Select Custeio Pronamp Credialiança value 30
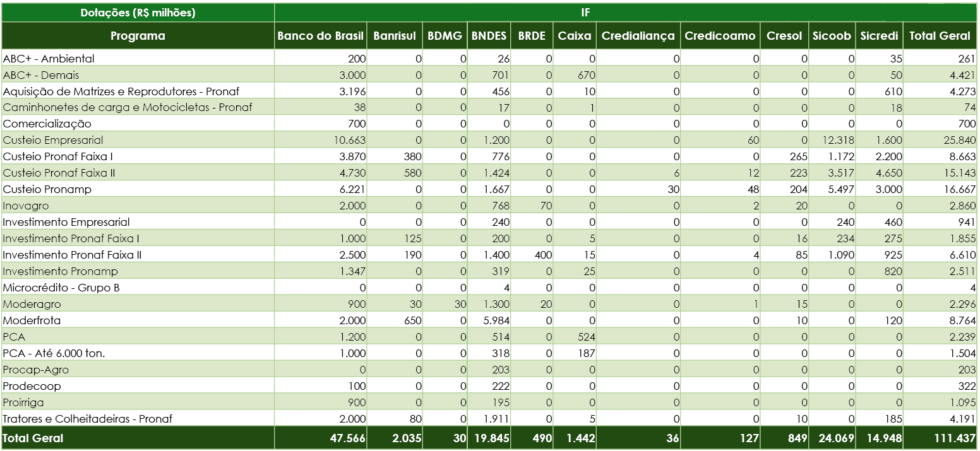The image size is (980, 451). pos(638,189)
